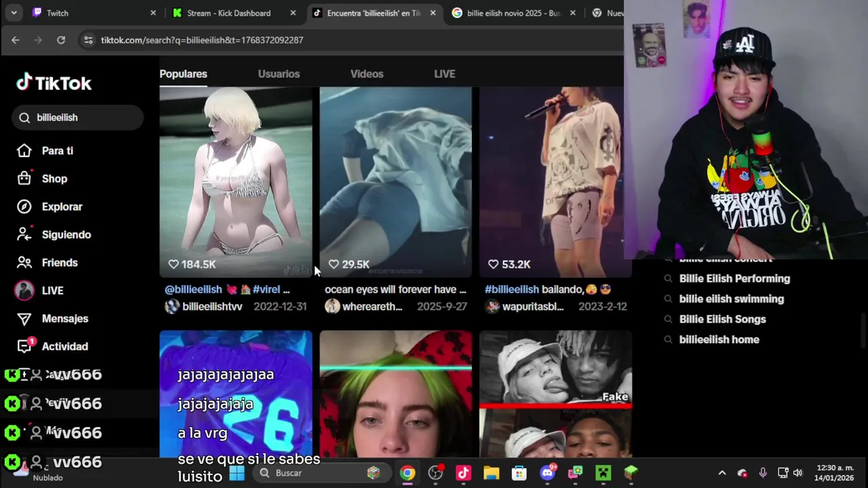This screenshot has width=868, height=488.
Task: Open Chrome from the taskbar
Action: pos(408,473)
